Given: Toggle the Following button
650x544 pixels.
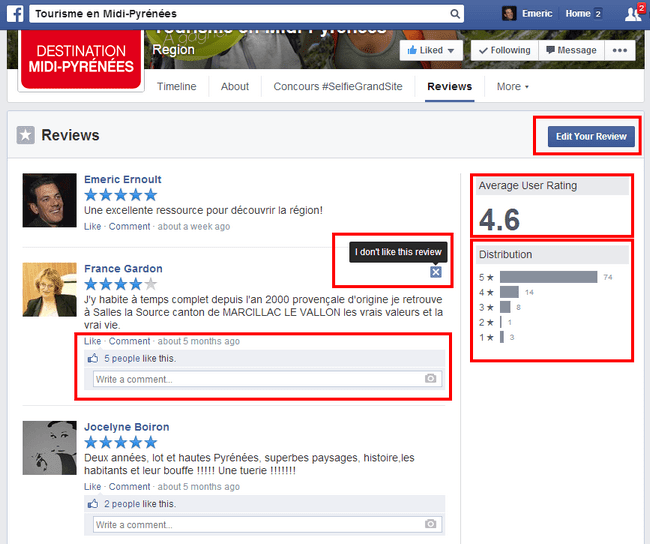Looking at the screenshot, I should pyautogui.click(x=504, y=50).
